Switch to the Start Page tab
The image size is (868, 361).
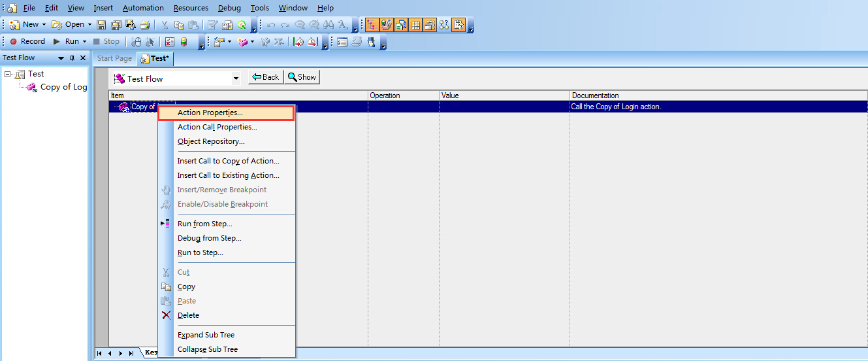point(114,58)
